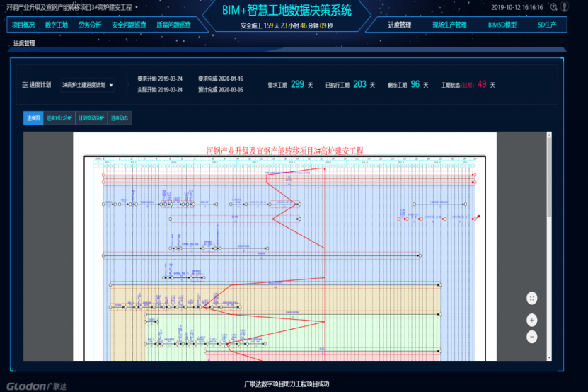Viewport: 588px width, 392px height.
Task: Zoom in with the plus icon
Action: [x=532, y=320]
